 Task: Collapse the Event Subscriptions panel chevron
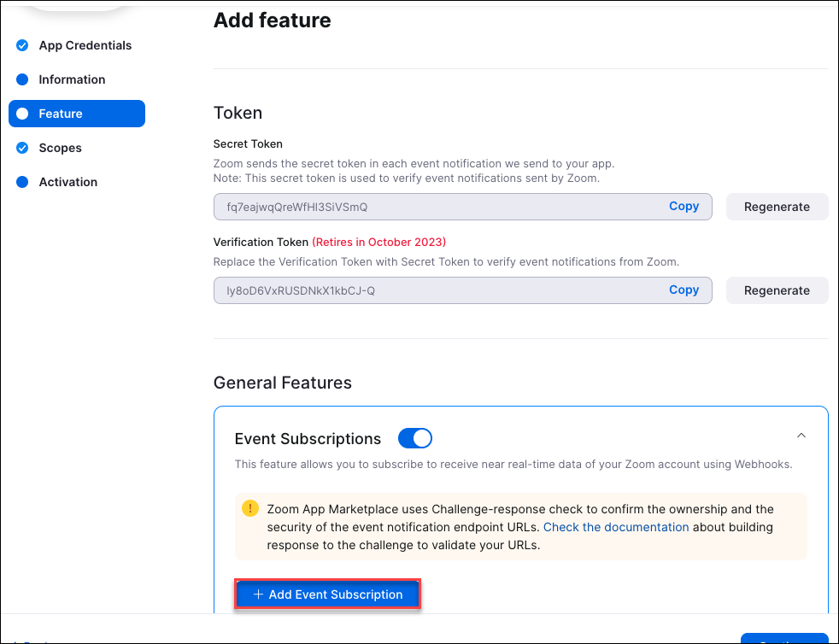801,436
